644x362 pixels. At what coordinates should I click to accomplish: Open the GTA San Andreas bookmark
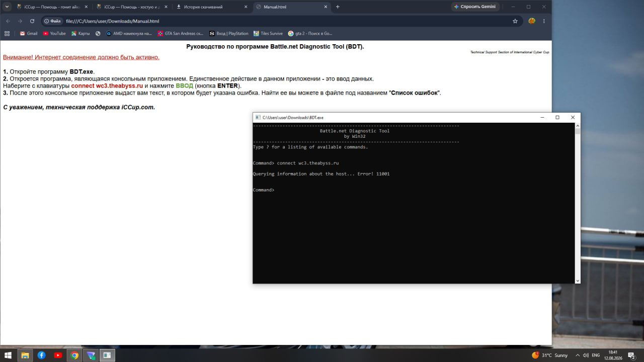click(181, 34)
